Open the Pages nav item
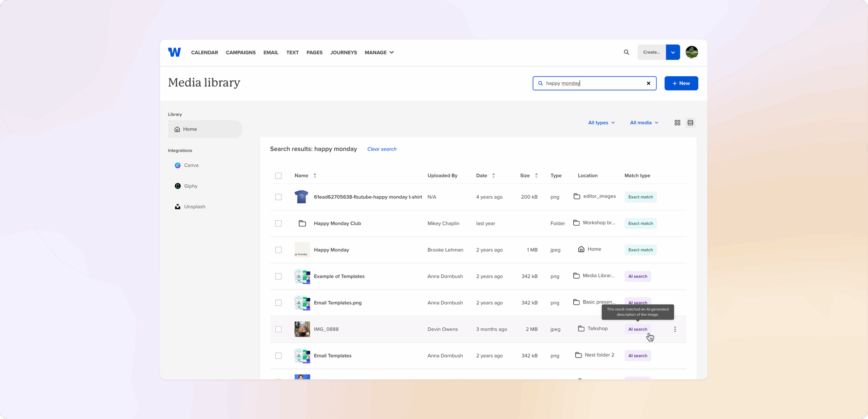 [x=314, y=53]
